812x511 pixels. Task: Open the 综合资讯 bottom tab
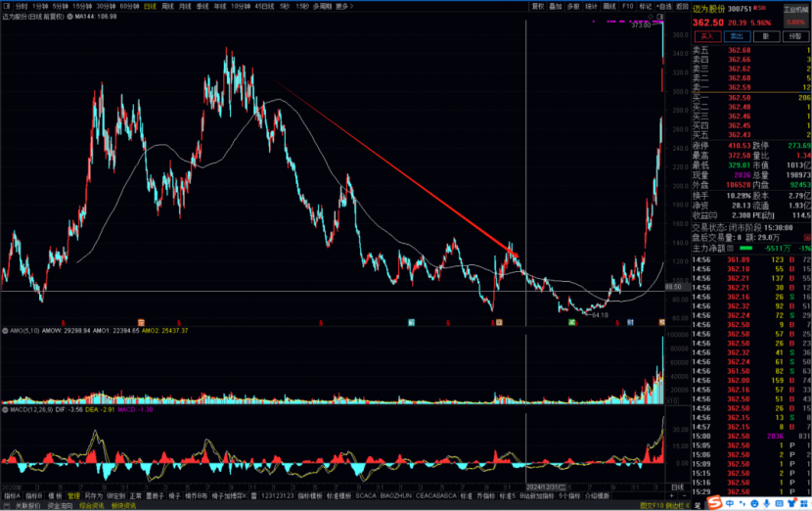(92, 505)
